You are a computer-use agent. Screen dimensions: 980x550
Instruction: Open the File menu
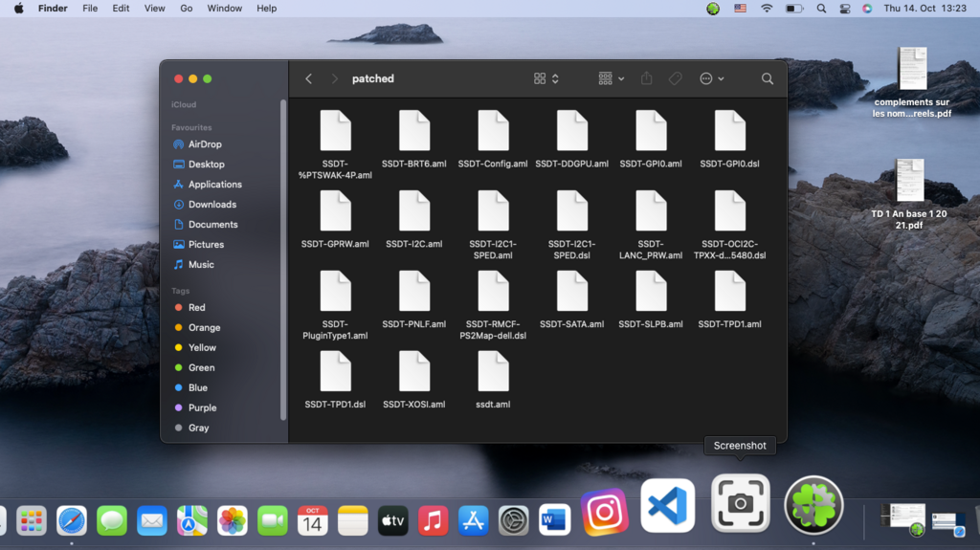pyautogui.click(x=90, y=9)
